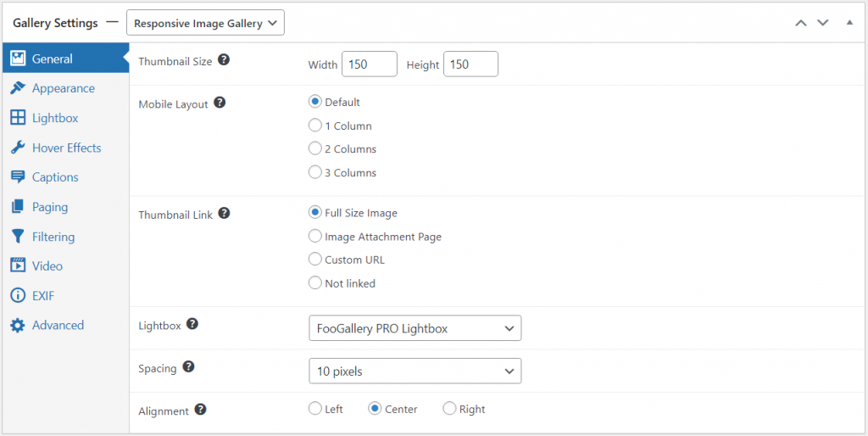The height and width of the screenshot is (436, 868).
Task: Select Default mobile layout
Action: 315,102
